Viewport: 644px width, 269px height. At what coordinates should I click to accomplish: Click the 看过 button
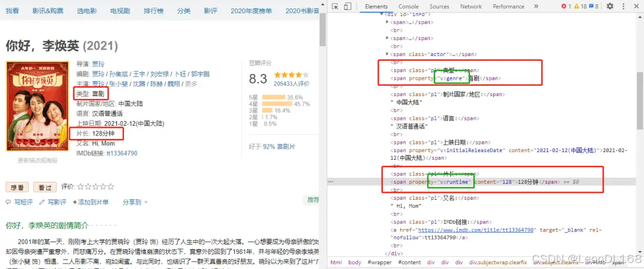pos(45,187)
